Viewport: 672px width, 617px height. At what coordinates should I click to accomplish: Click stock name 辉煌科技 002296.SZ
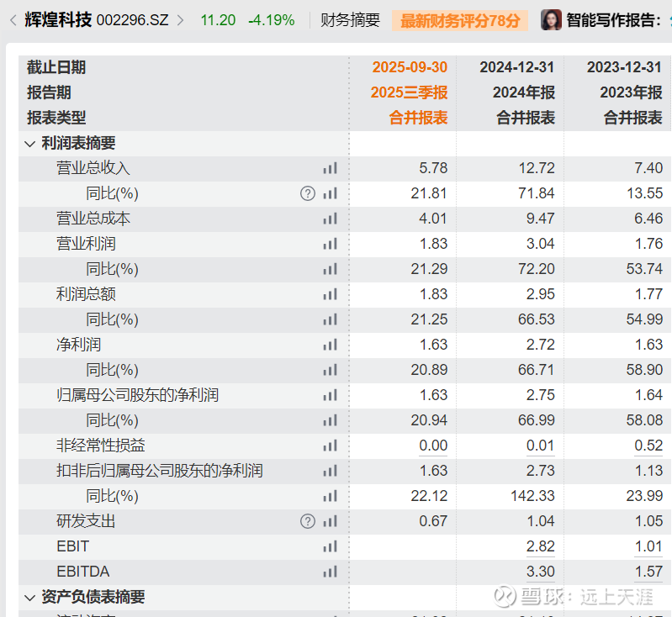tap(97, 20)
